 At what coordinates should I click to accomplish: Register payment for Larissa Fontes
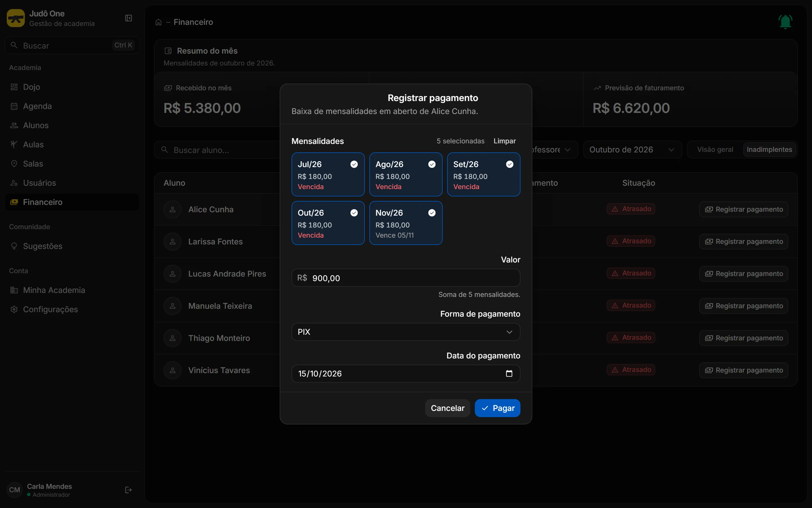[x=743, y=242]
